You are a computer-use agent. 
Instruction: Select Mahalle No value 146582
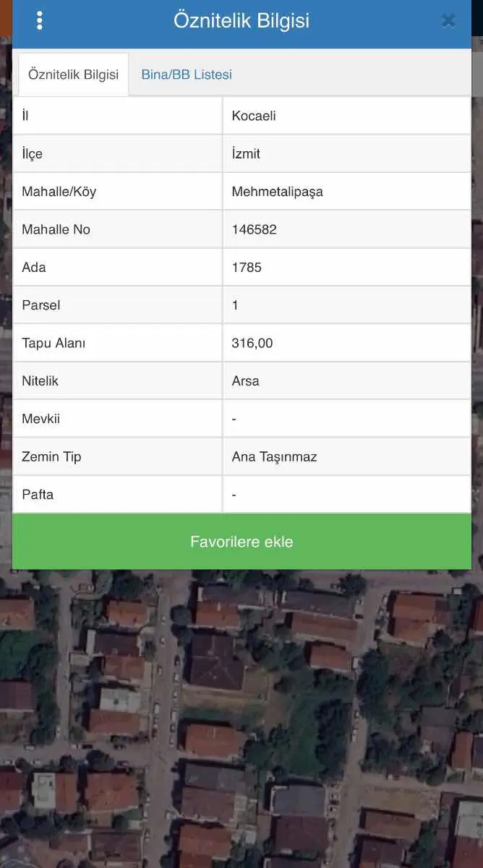point(254,229)
